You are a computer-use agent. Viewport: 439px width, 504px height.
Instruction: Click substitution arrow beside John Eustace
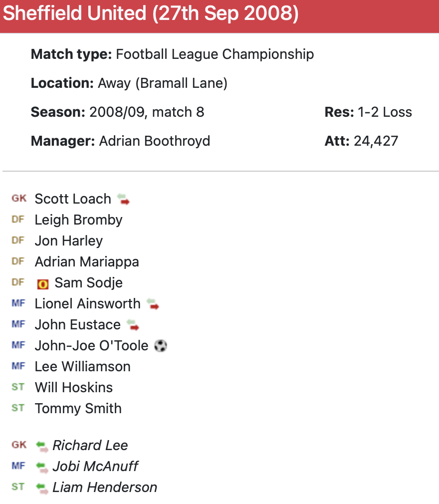tap(133, 325)
